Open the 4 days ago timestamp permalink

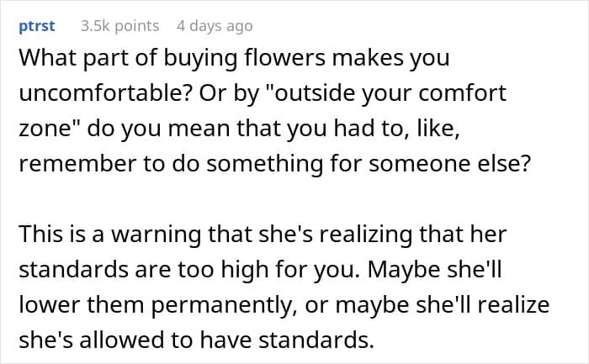click(215, 26)
